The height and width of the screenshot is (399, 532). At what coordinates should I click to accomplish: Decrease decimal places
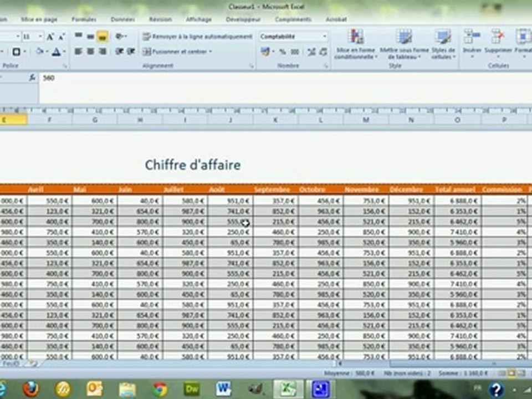(323, 52)
